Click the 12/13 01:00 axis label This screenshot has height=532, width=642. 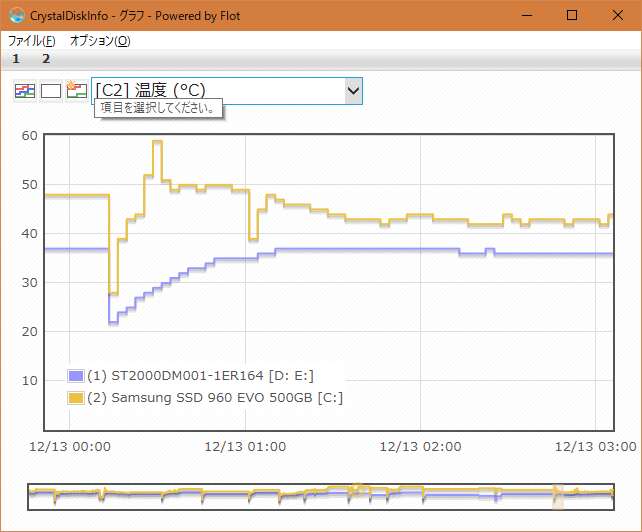[x=245, y=446]
